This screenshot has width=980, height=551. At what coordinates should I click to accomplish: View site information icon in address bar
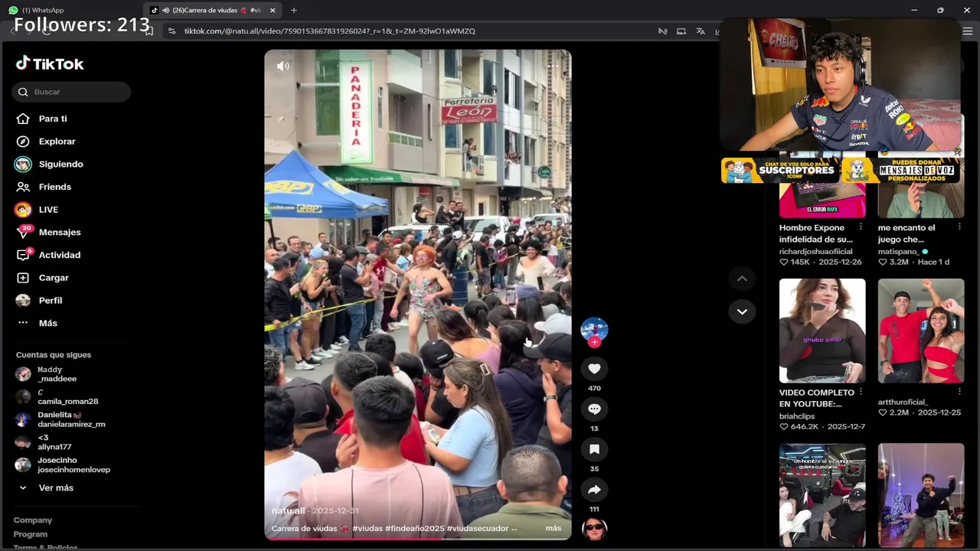(171, 31)
